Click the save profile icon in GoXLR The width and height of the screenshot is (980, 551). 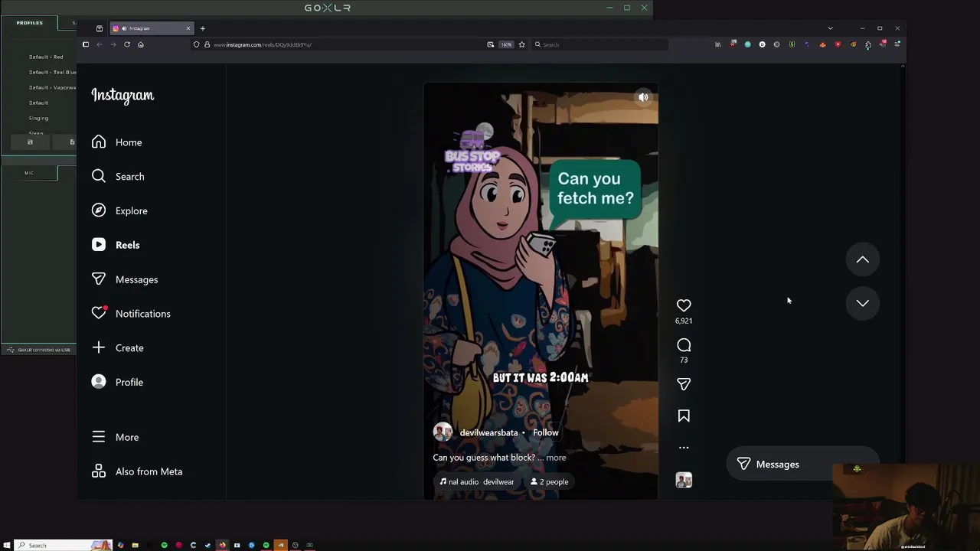[x=30, y=142]
